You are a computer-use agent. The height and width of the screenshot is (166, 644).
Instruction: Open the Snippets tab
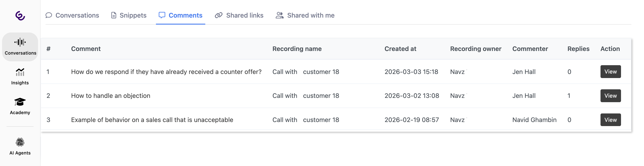pyautogui.click(x=129, y=15)
